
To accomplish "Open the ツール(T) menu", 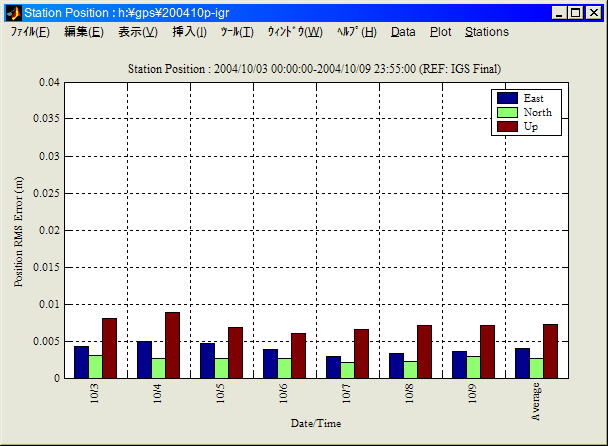I will (237, 32).
